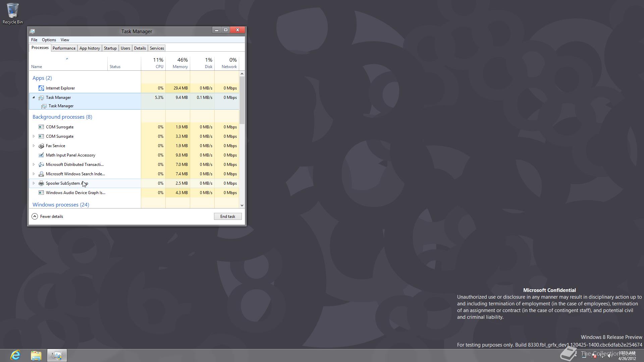Click the taskbar clock showing 4/26/2012

click(x=627, y=356)
